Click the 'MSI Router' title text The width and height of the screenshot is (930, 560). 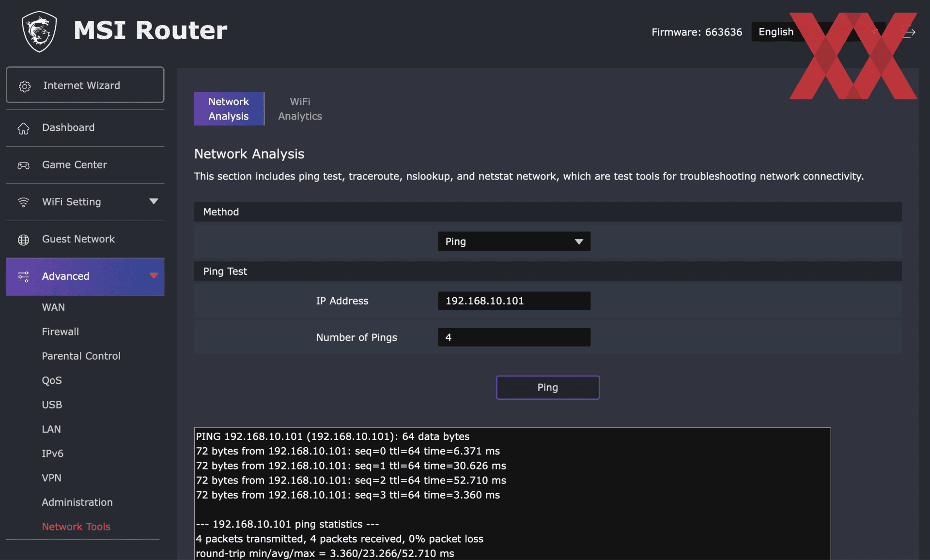coord(150,30)
